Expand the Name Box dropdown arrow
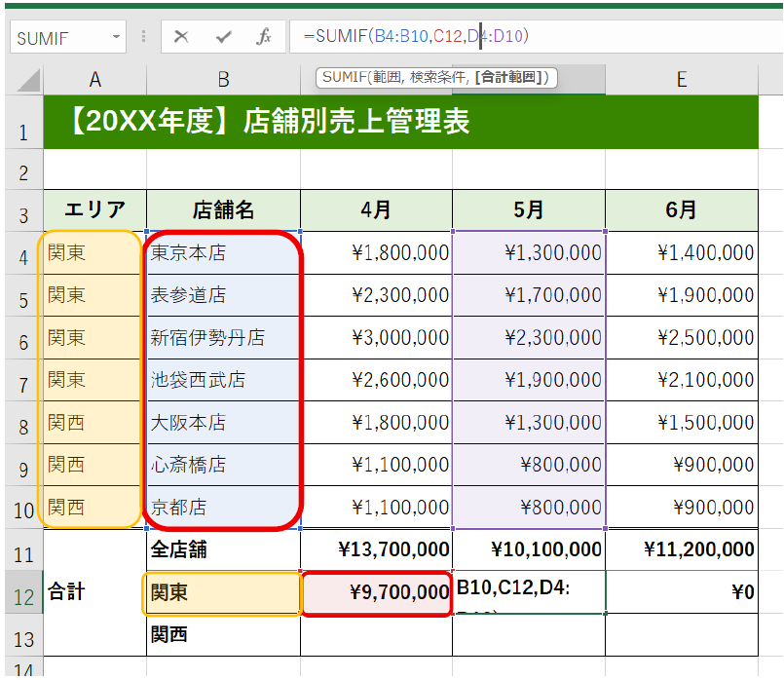 pos(118,37)
